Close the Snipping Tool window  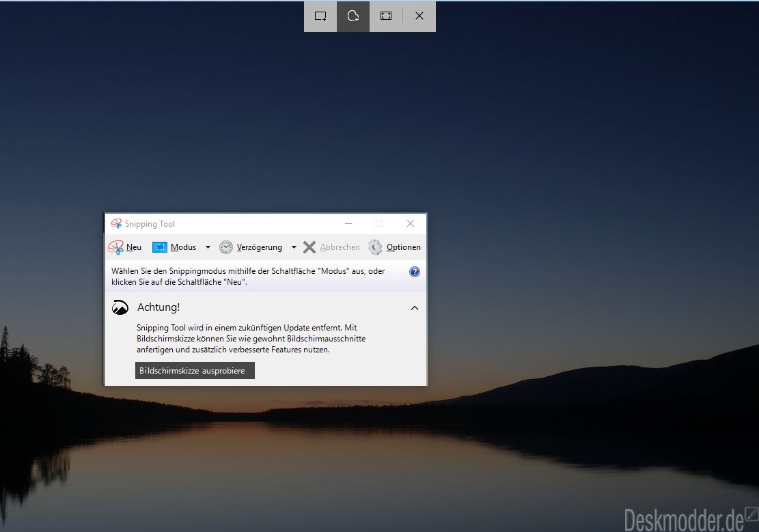[411, 223]
